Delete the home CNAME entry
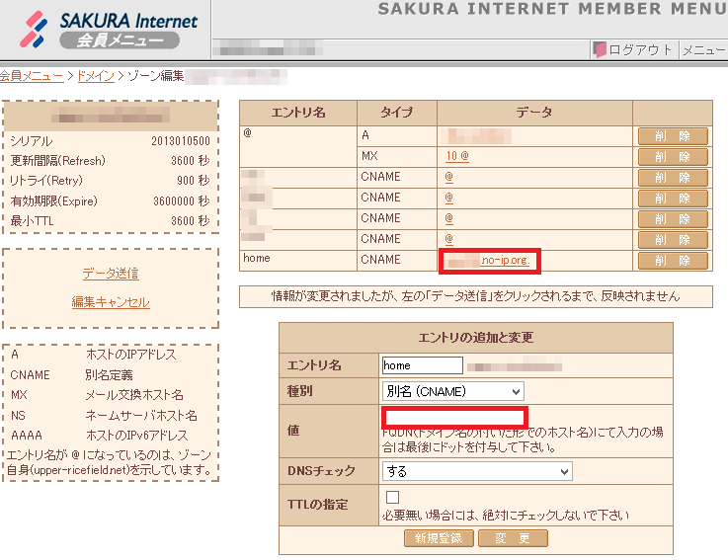 click(673, 261)
